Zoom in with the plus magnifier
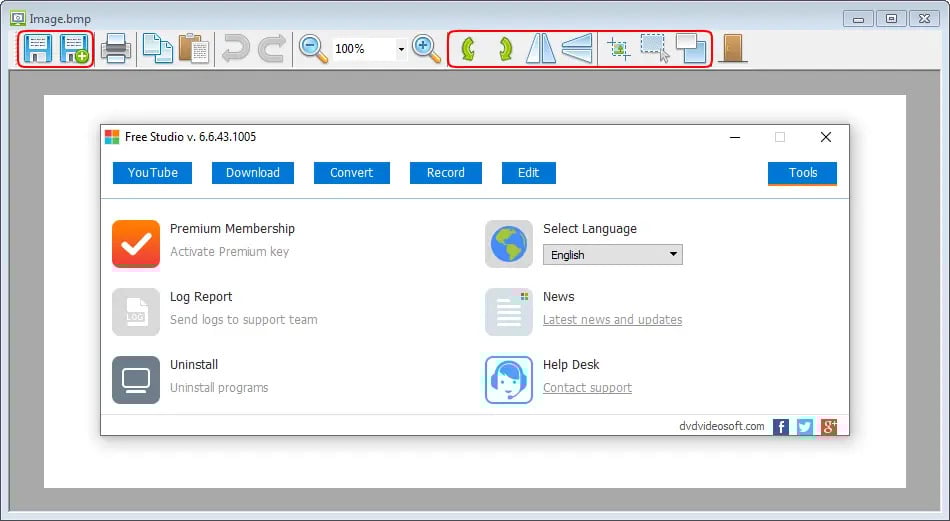 [427, 48]
